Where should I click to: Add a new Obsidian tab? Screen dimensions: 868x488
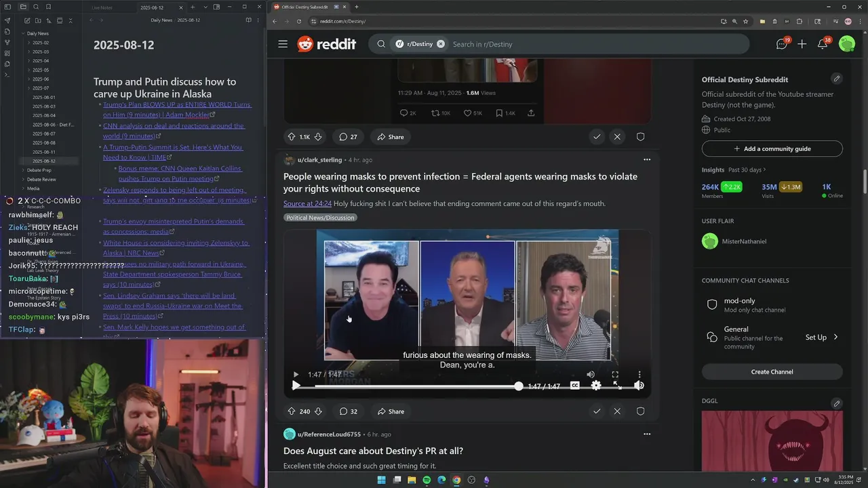[x=193, y=7]
